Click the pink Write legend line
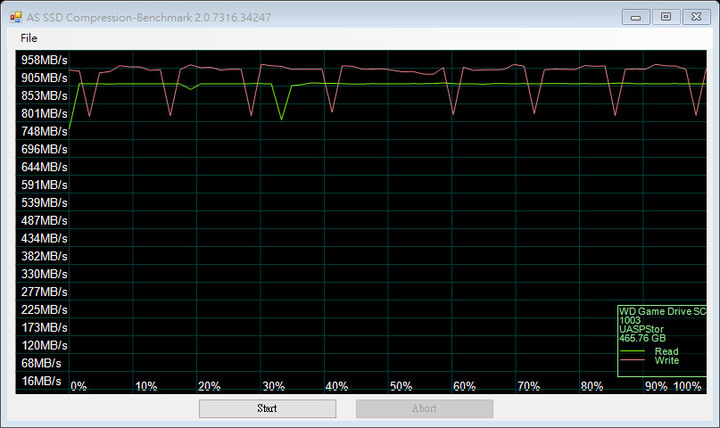Viewport: 720px width, 428px height. 632,360
